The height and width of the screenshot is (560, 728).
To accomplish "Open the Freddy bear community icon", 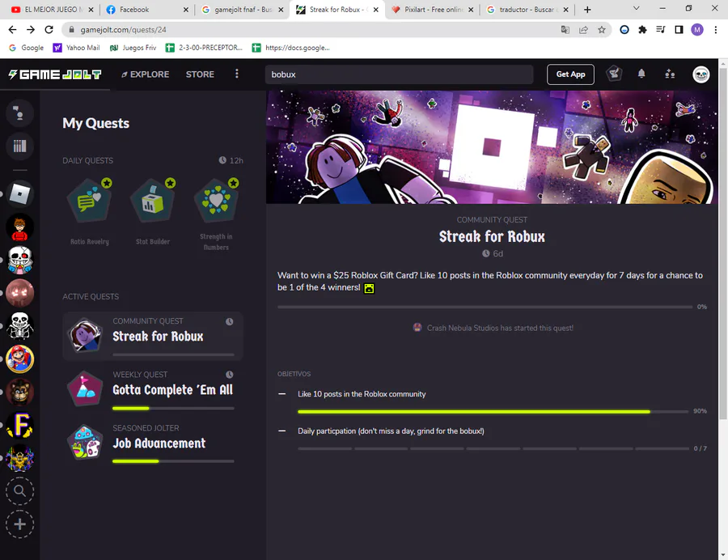I will pos(19,392).
